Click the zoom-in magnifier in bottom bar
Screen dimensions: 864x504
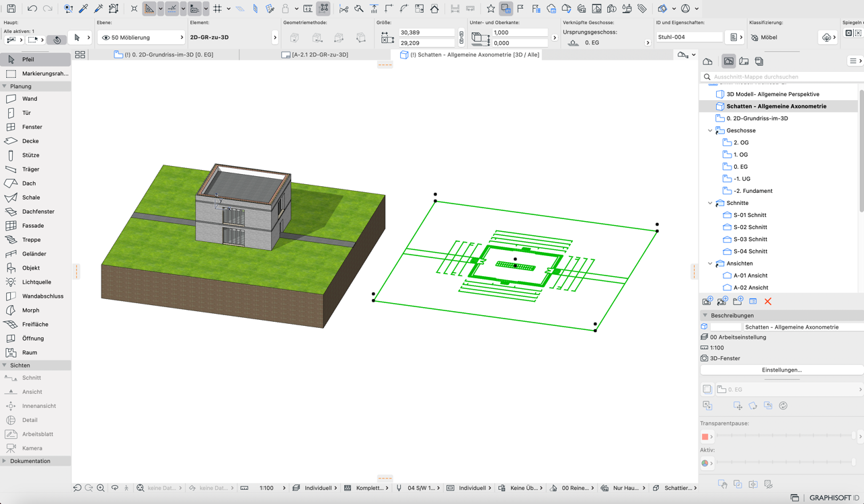click(100, 488)
